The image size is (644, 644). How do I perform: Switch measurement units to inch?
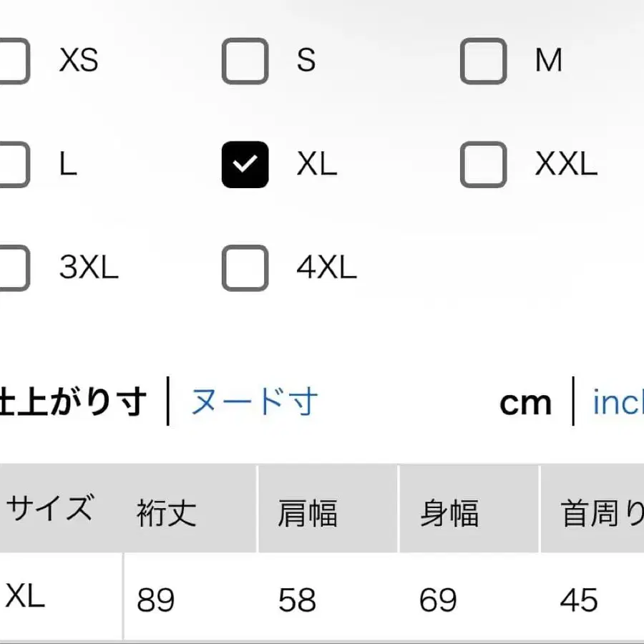(x=617, y=403)
